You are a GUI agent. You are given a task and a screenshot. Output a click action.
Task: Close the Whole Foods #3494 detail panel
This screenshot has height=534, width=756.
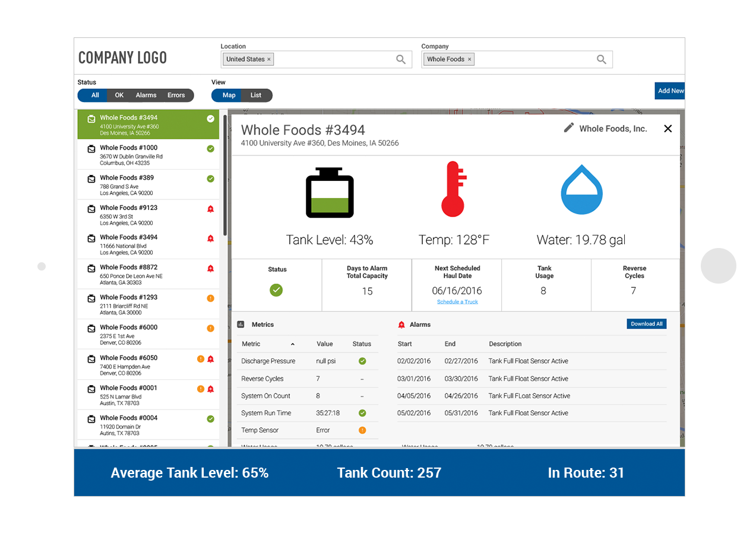[x=668, y=129]
